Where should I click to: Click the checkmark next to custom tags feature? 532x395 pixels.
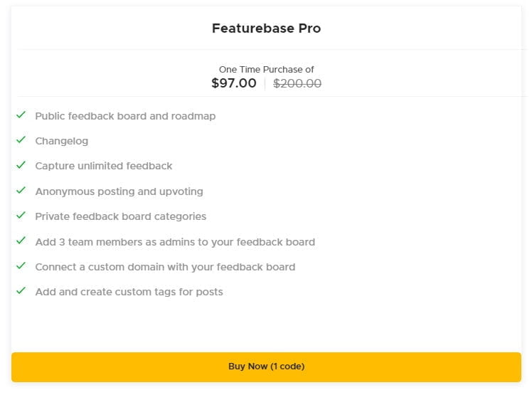coord(21,291)
